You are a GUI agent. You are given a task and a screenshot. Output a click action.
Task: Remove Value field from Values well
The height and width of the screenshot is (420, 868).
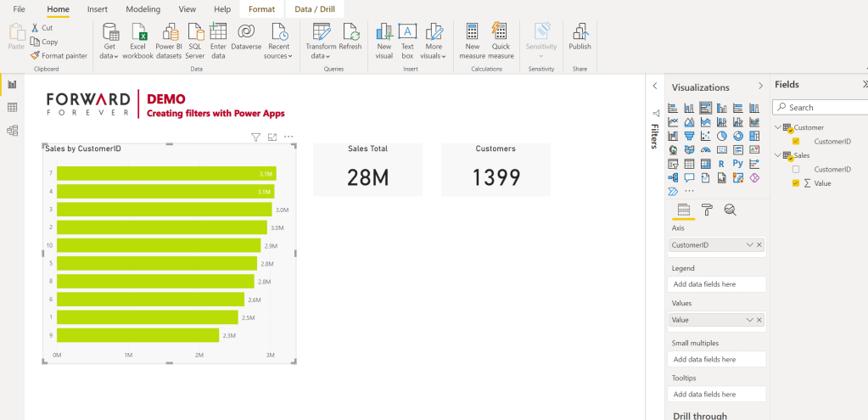pyautogui.click(x=759, y=320)
